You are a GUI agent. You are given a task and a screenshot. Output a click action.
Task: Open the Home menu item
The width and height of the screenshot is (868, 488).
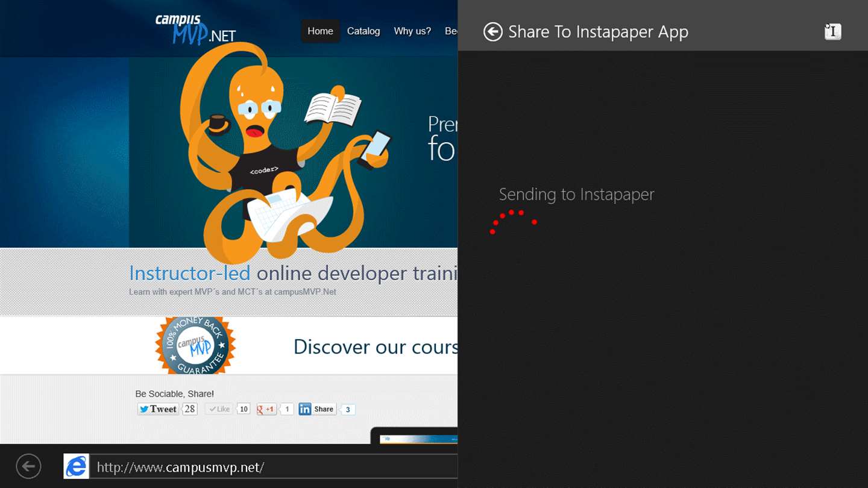click(320, 31)
